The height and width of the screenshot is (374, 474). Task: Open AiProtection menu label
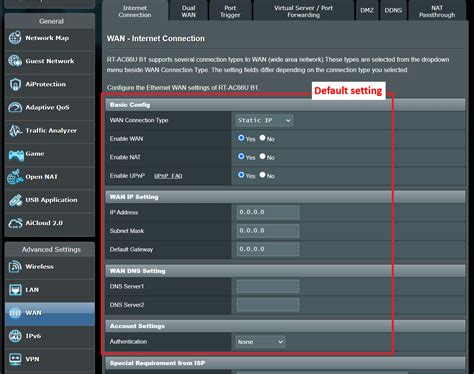46,84
